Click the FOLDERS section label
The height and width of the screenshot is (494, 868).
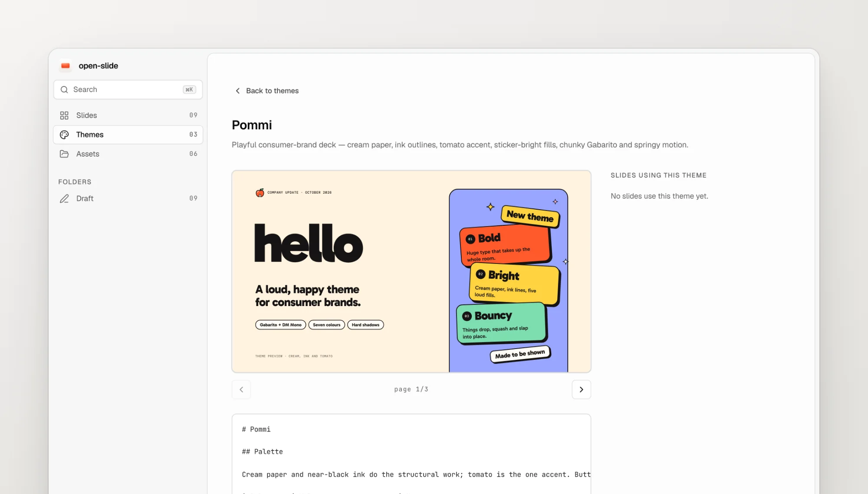75,182
